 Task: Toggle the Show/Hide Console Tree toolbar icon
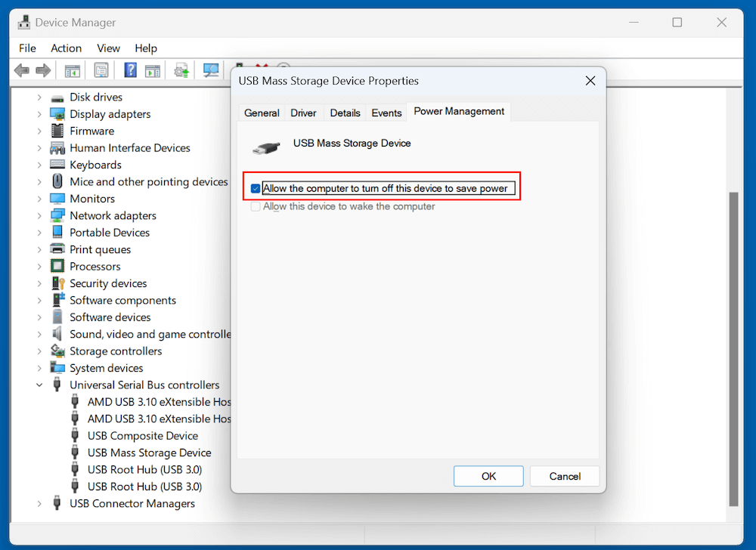(x=73, y=71)
